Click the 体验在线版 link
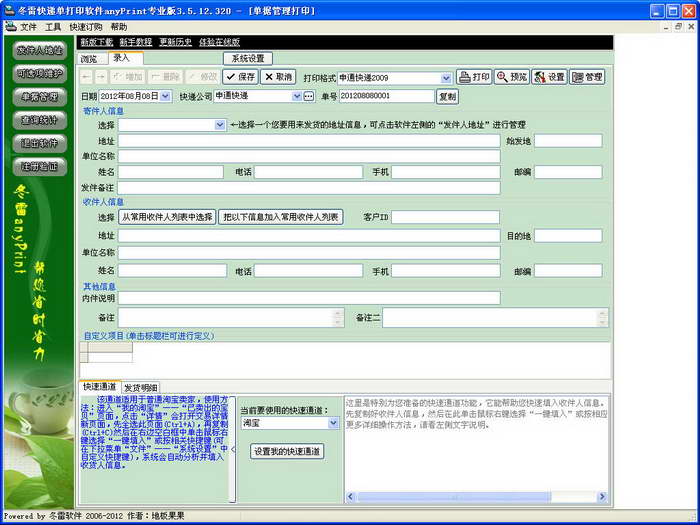Screen dimensions: 700x525 (219, 42)
